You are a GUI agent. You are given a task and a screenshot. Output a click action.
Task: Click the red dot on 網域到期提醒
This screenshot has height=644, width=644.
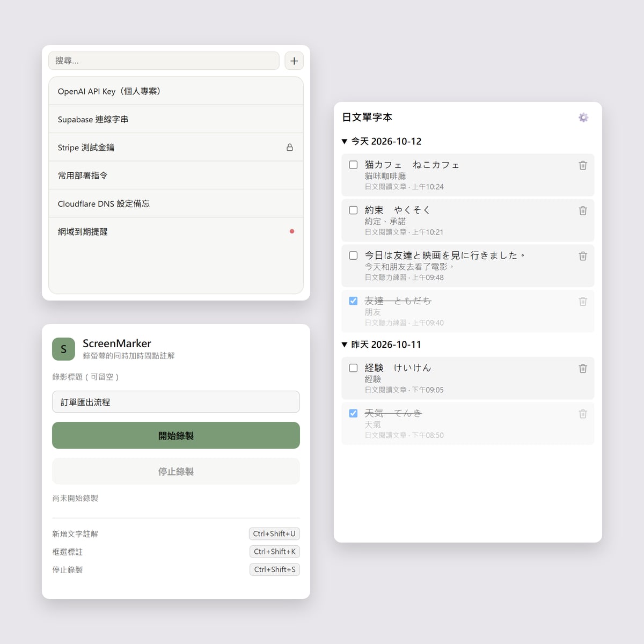(292, 231)
